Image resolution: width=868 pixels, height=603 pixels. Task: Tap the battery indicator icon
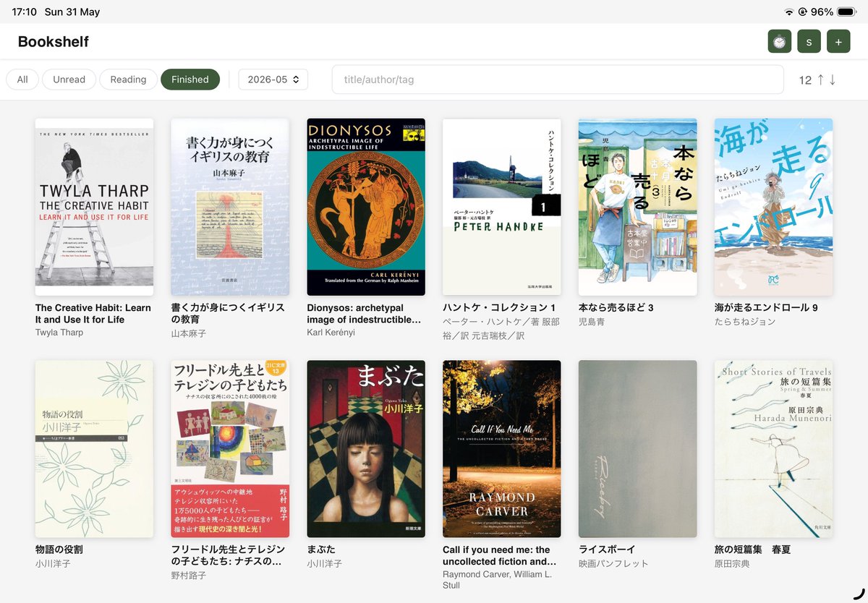(x=846, y=12)
